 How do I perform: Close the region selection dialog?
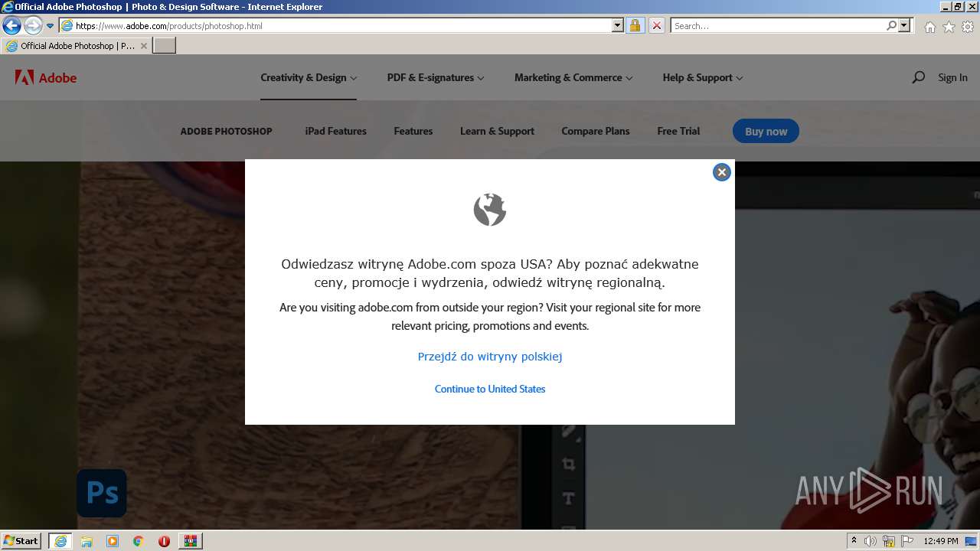721,172
